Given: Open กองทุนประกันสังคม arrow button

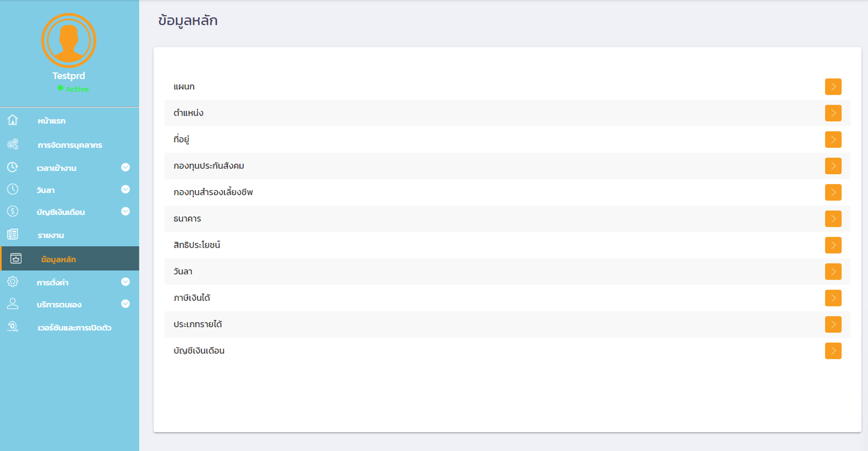Looking at the screenshot, I should point(833,166).
